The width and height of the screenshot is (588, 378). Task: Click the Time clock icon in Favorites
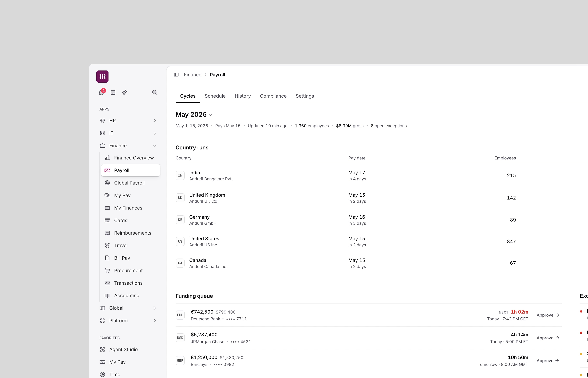[x=103, y=375]
